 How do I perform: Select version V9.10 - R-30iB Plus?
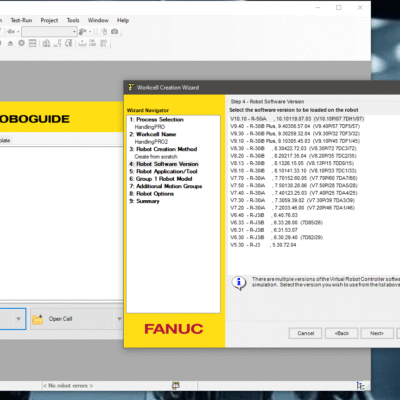(x=295, y=141)
